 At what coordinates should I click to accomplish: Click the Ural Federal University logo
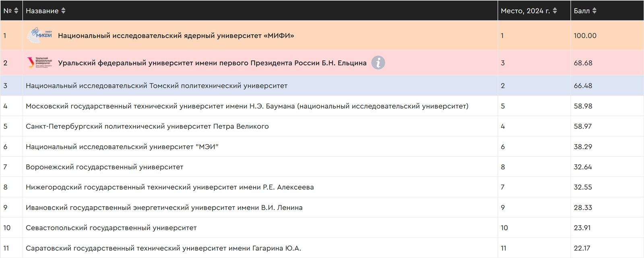click(x=39, y=63)
